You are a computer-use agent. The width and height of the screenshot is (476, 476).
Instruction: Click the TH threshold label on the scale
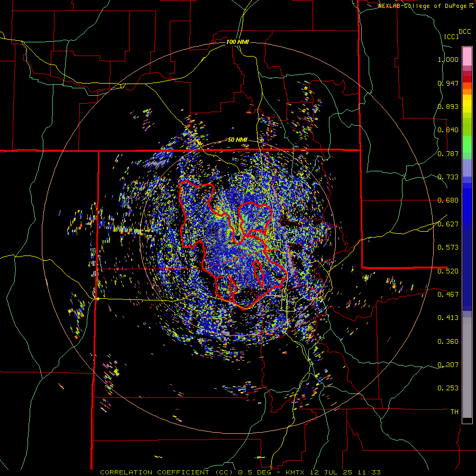click(454, 412)
